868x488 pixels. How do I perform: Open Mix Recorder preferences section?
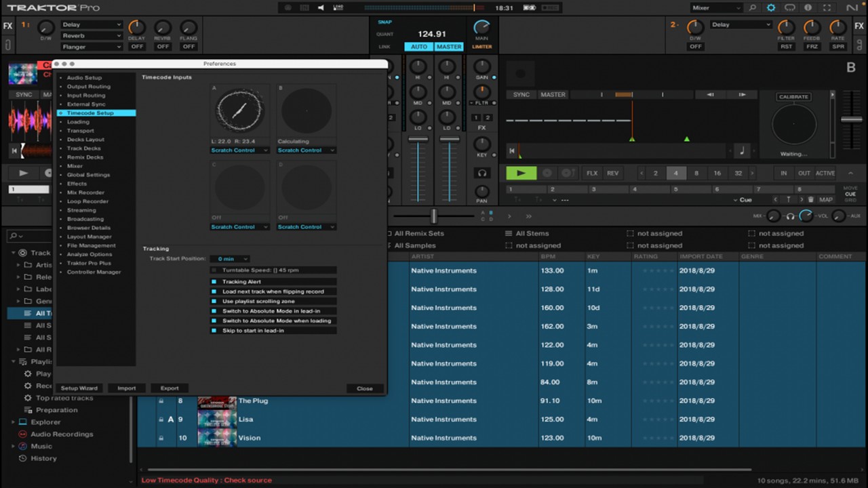[x=85, y=192]
